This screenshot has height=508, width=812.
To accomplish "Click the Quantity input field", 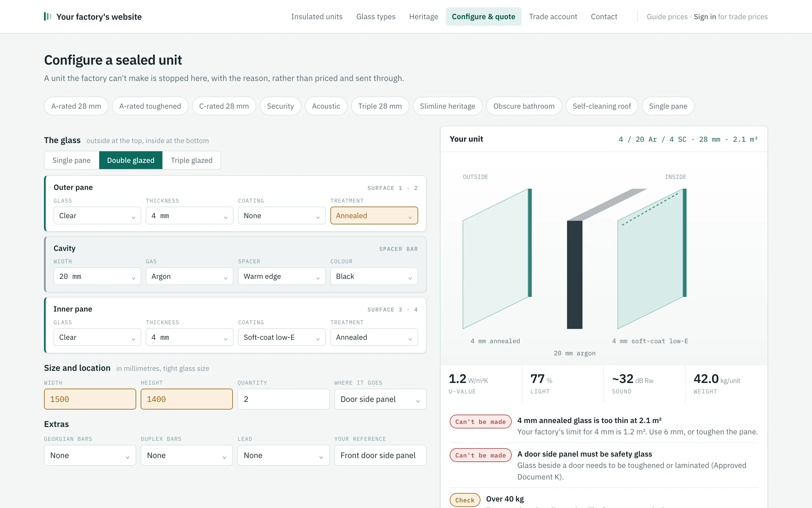I will 283,399.
